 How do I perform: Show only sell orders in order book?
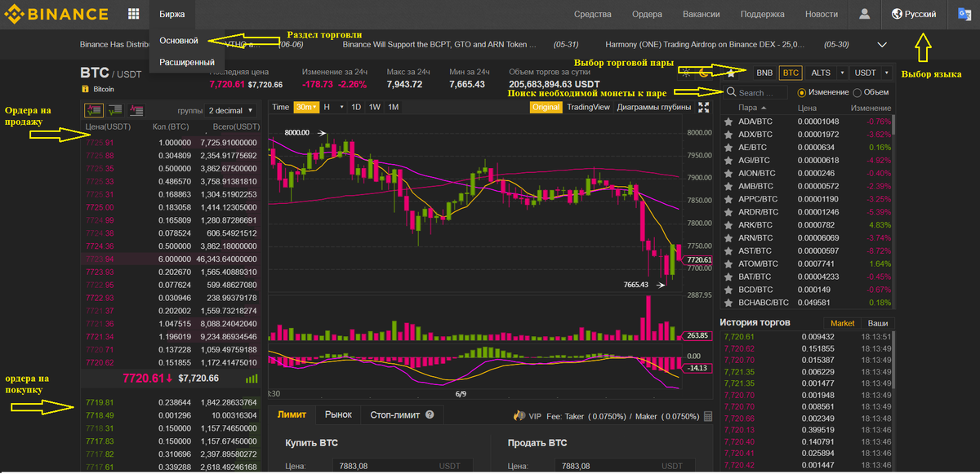(136, 110)
